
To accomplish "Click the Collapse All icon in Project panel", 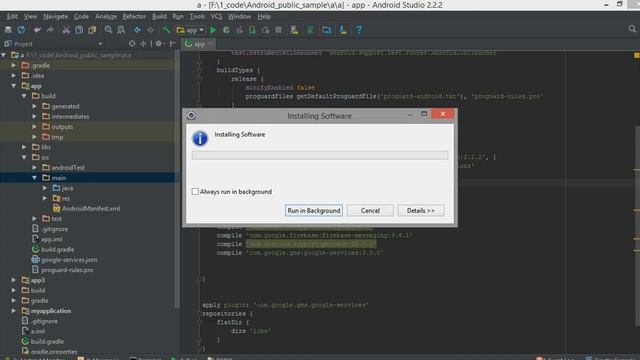I will point(143,43).
